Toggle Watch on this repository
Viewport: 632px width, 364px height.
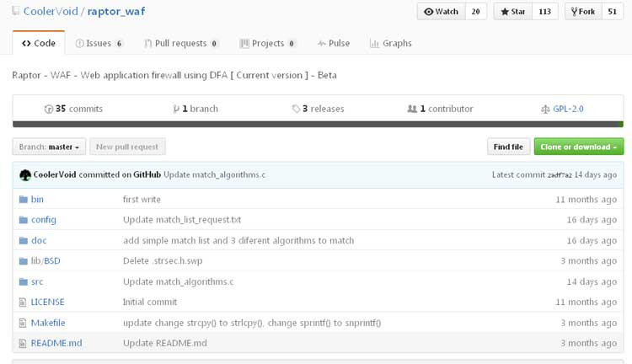[442, 12]
